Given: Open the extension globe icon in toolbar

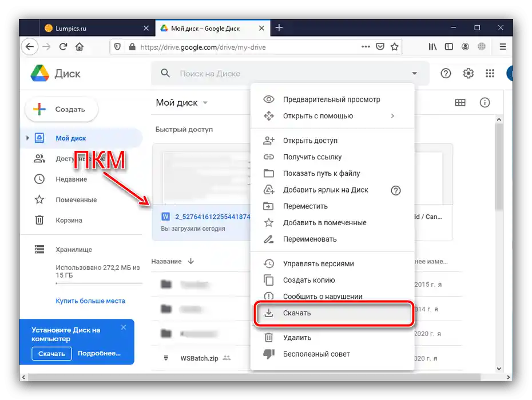Looking at the screenshot, I should [482, 47].
